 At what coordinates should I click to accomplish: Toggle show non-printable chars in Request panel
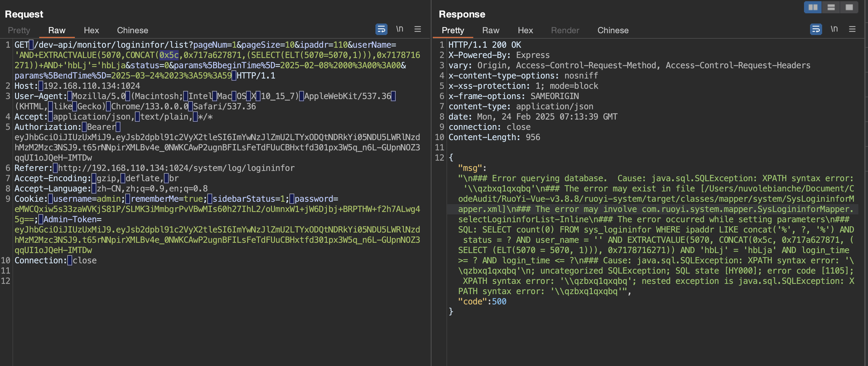tap(399, 29)
